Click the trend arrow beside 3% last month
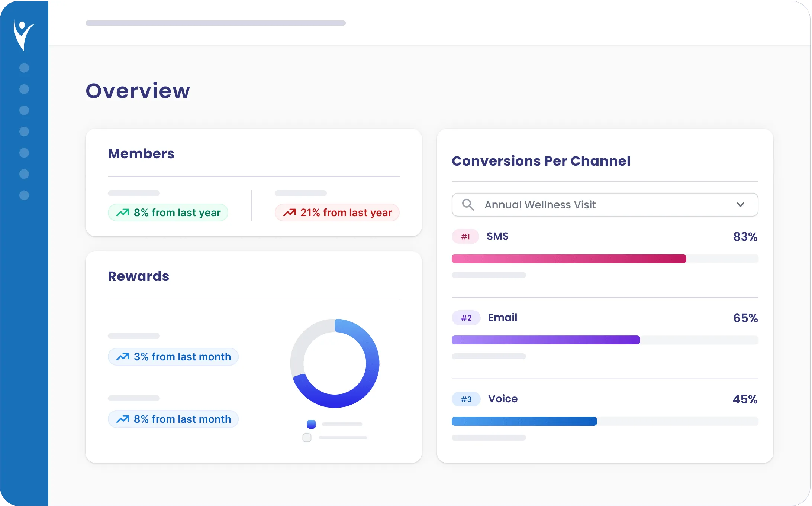 123,357
